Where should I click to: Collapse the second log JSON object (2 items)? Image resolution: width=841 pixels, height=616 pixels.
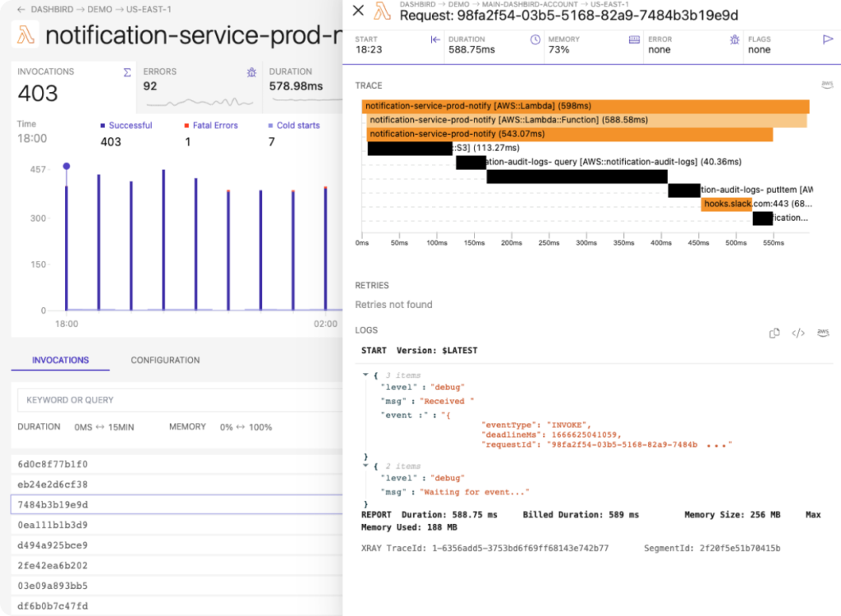365,465
